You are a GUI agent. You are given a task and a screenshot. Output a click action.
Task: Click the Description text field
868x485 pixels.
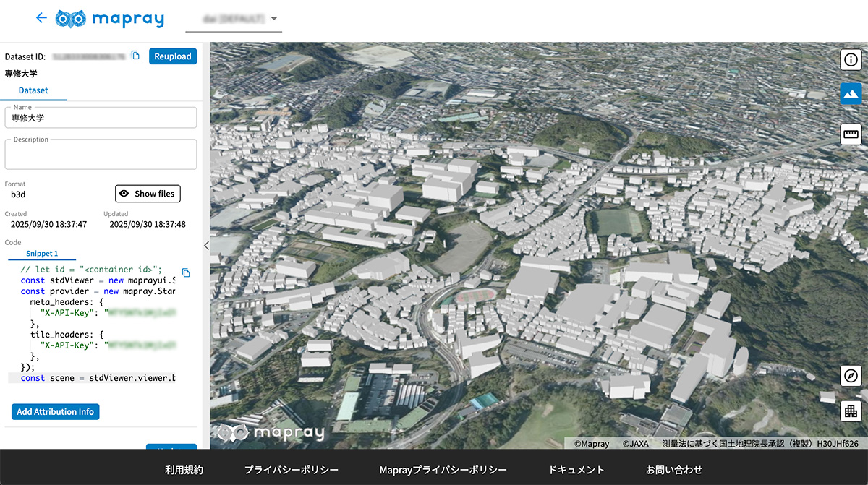[101, 155]
